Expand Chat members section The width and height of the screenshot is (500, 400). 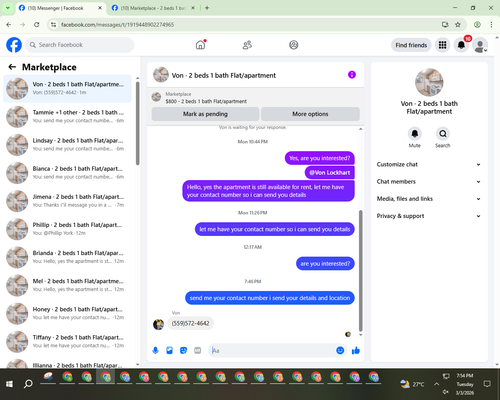[x=429, y=182]
